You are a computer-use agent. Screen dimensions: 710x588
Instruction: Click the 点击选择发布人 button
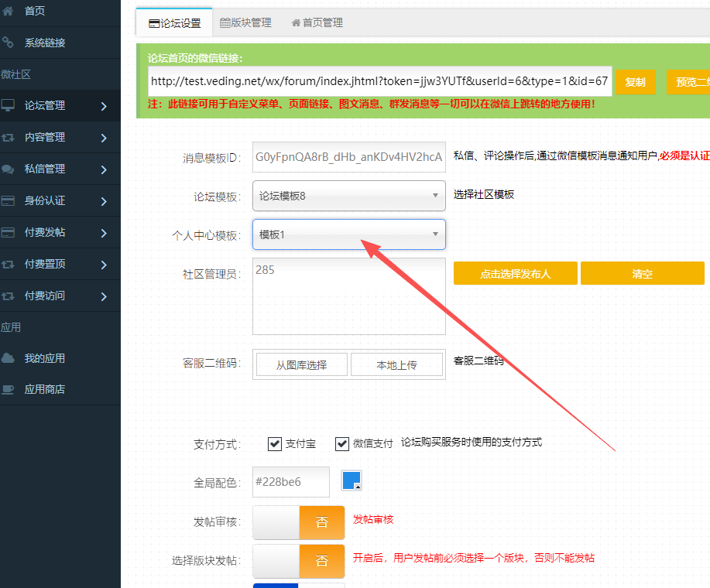click(x=515, y=274)
